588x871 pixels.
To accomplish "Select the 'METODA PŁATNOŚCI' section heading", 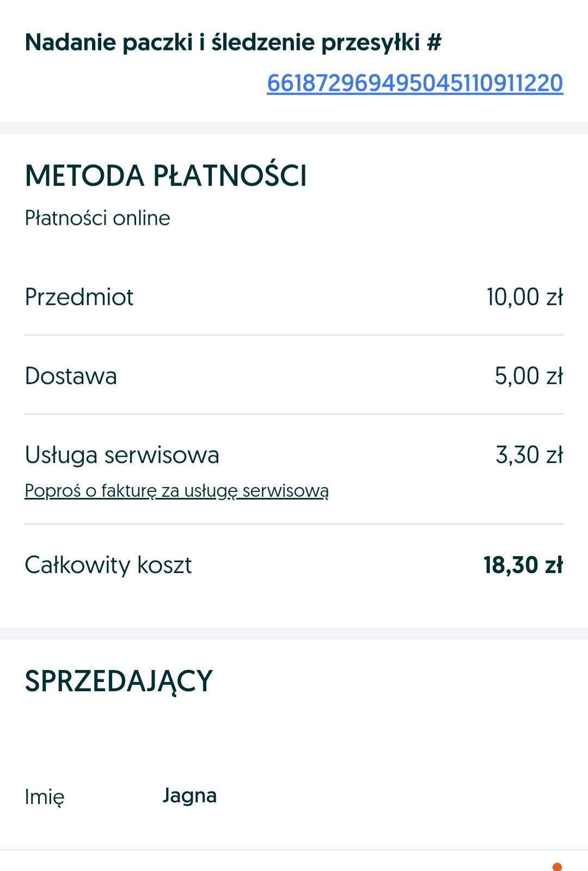I will [166, 176].
